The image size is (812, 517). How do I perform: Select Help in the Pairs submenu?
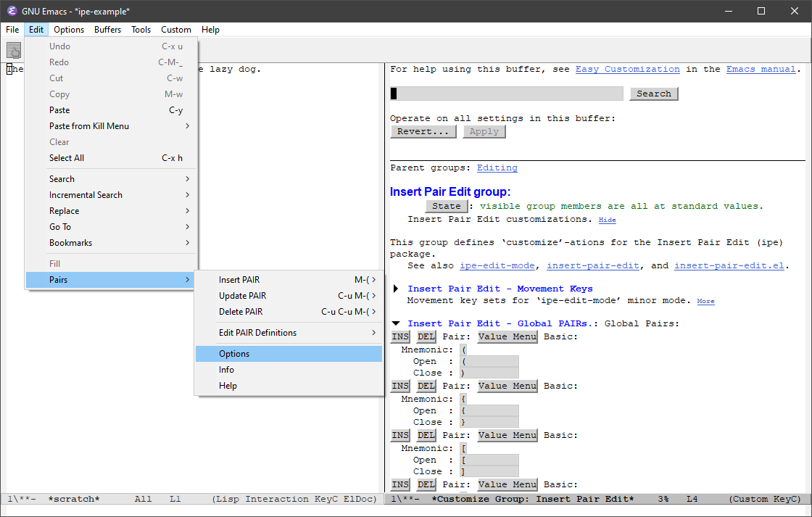(x=289, y=386)
